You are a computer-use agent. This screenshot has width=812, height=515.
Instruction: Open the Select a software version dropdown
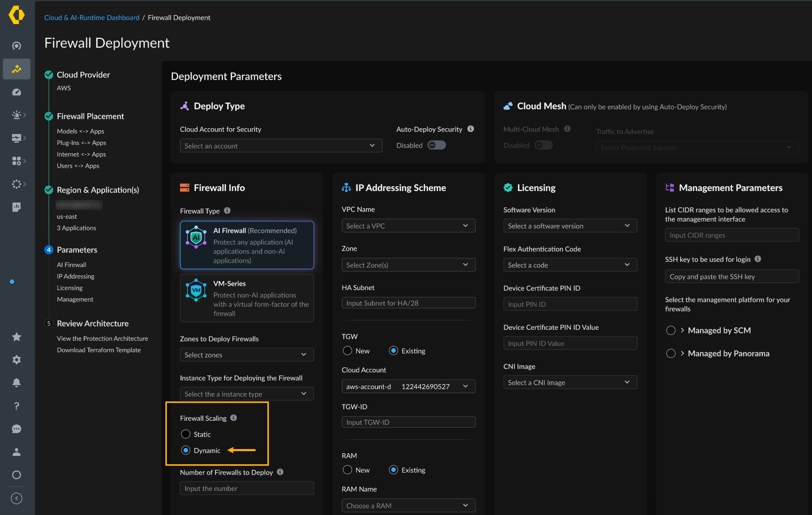coord(570,226)
